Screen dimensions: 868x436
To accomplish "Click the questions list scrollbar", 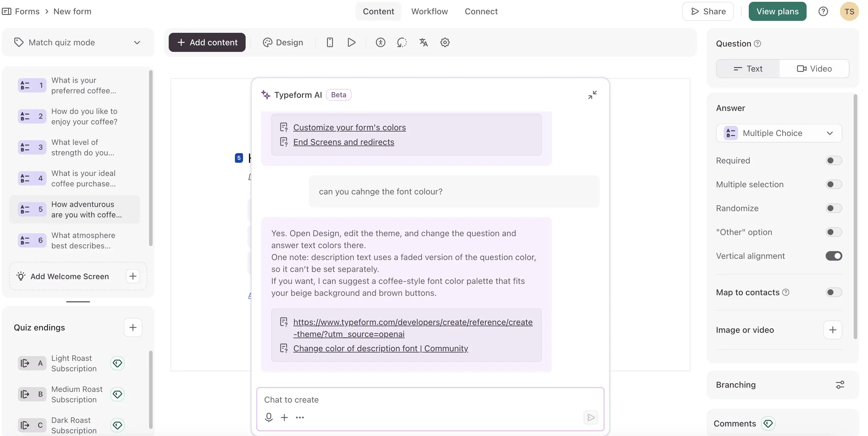I will tap(151, 158).
